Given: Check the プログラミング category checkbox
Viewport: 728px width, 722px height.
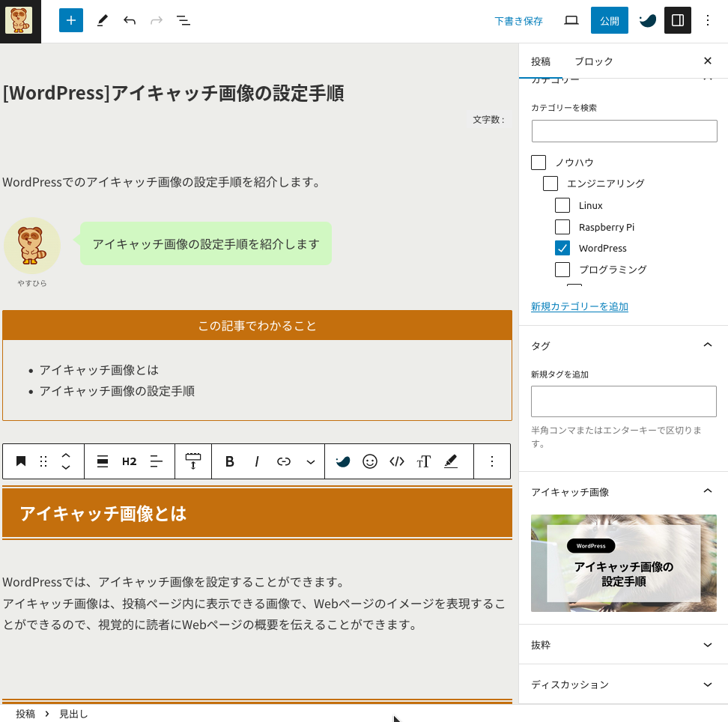Looking at the screenshot, I should [562, 270].
